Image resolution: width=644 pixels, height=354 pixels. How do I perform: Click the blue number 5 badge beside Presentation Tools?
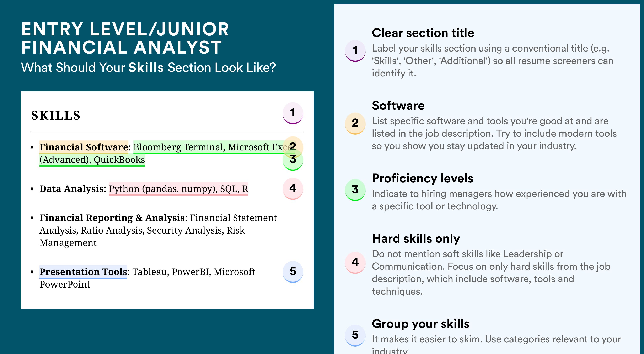[293, 272]
